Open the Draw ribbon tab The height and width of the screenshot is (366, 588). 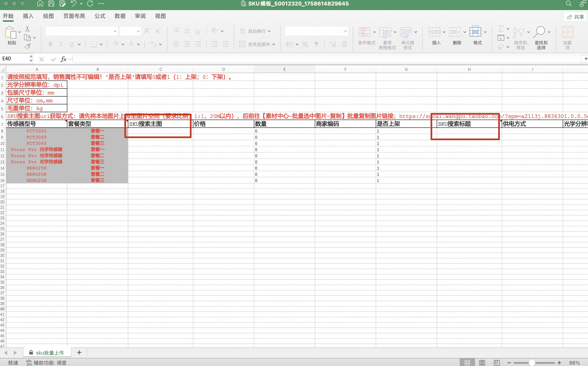pyautogui.click(x=48, y=16)
